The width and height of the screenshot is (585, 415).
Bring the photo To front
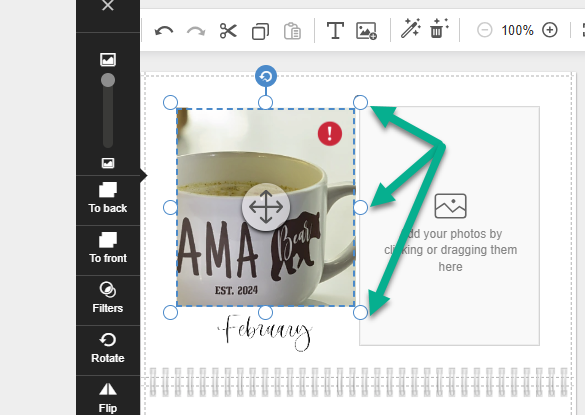coord(108,248)
